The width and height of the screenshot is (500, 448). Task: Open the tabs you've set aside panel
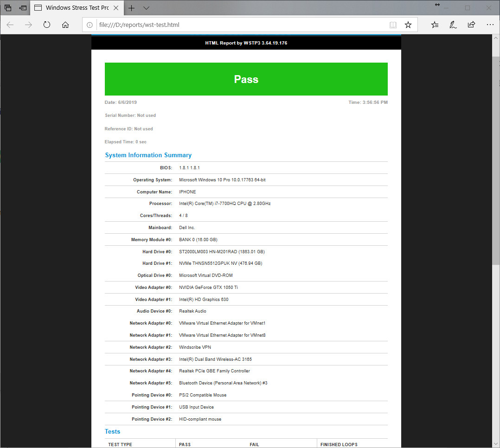8,8
